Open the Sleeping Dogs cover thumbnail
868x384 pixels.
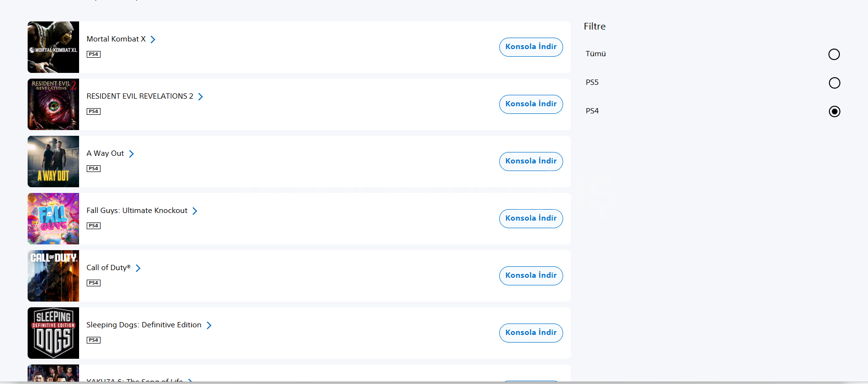click(x=53, y=333)
